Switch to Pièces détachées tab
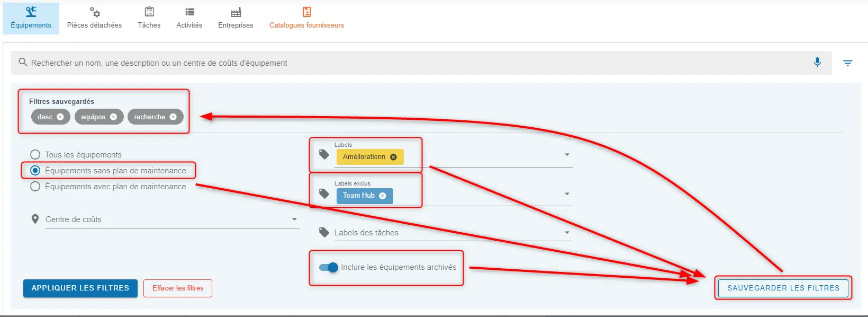Viewport: 868px width, 317px height. point(94,19)
